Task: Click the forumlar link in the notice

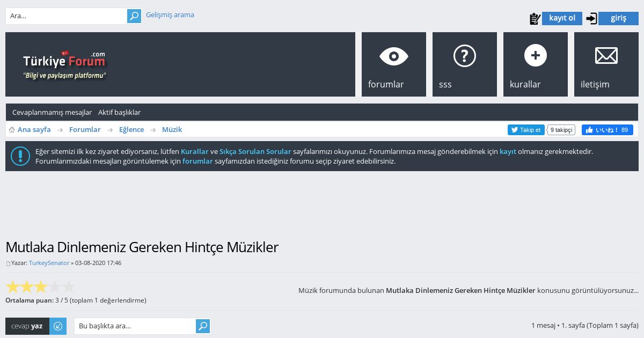Action: 197,161
